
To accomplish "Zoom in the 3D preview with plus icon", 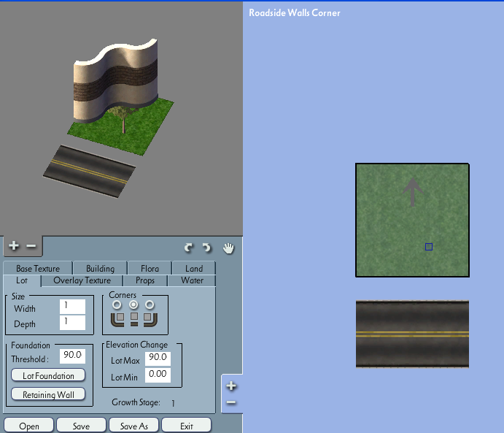I will [14, 246].
